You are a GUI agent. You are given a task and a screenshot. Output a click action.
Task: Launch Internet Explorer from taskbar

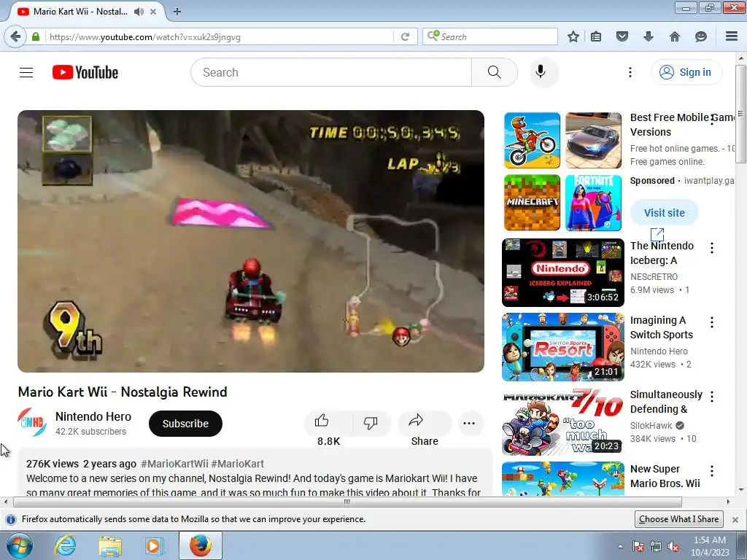(65, 545)
